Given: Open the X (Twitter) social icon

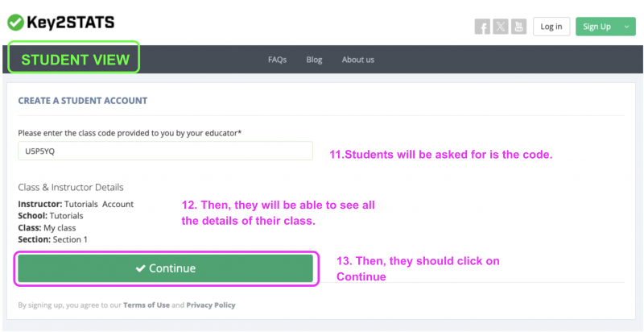Looking at the screenshot, I should pos(500,27).
